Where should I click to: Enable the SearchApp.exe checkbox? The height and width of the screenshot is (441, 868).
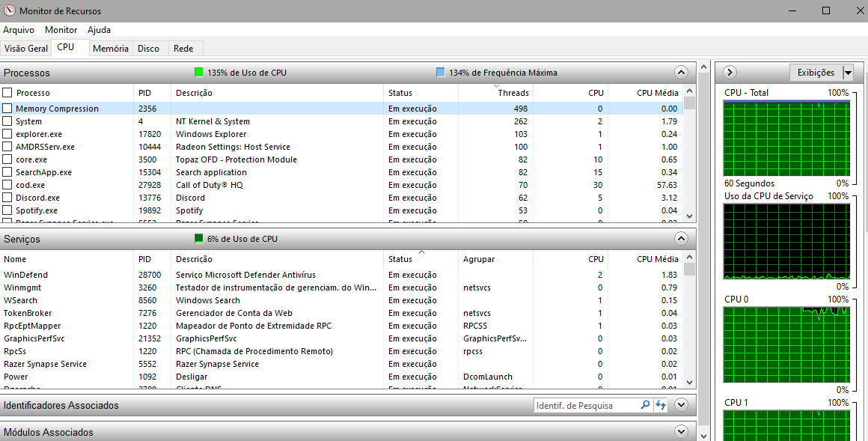click(7, 172)
